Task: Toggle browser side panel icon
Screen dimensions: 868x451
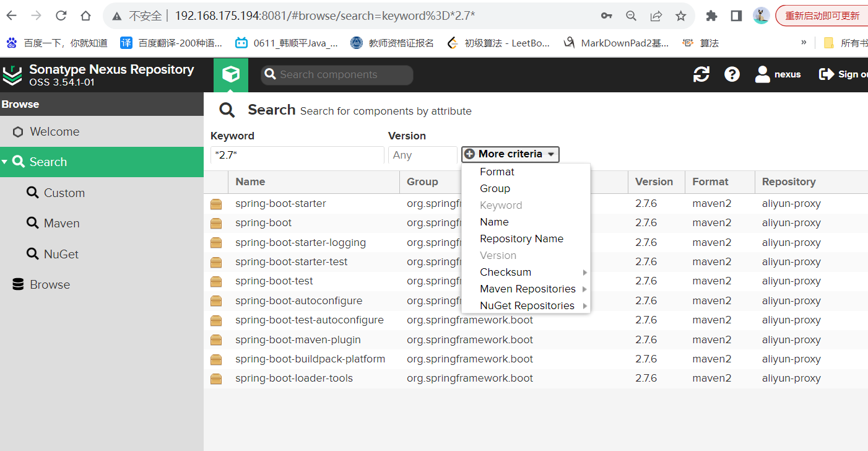Action: [x=736, y=16]
